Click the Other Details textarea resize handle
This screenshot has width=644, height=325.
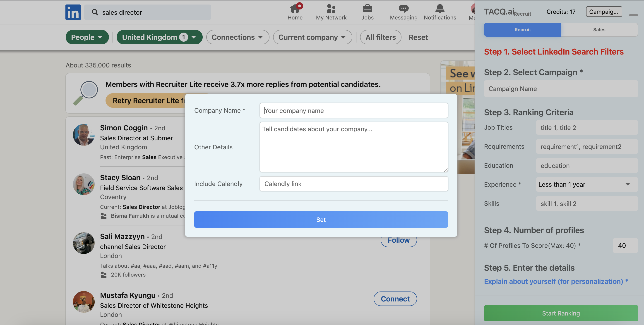445,170
